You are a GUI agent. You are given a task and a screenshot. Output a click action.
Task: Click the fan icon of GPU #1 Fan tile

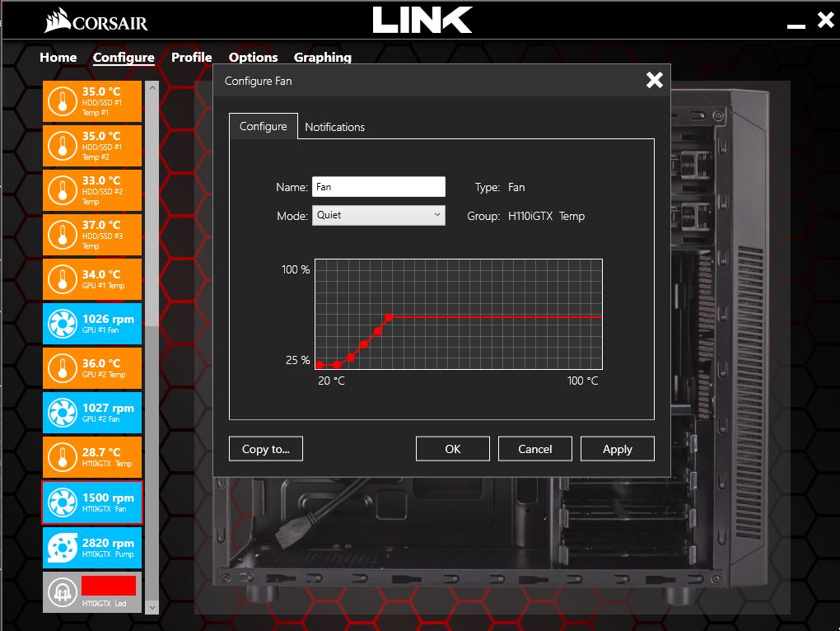click(63, 324)
